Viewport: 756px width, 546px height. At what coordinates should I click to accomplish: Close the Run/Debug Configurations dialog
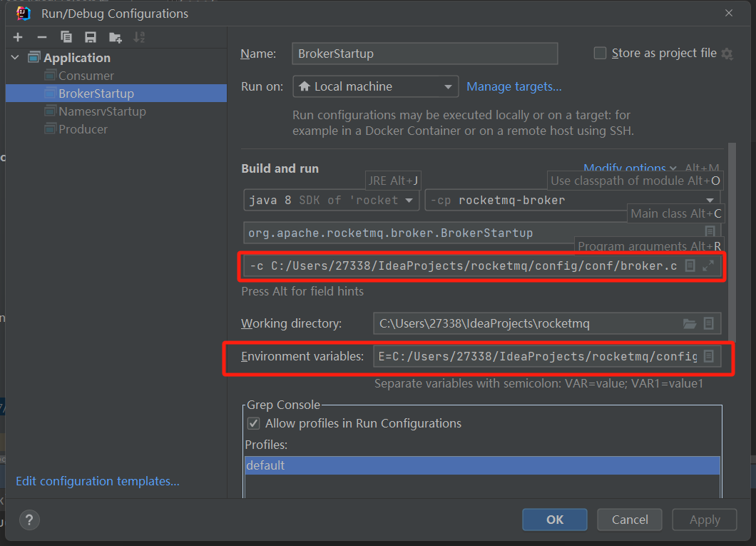(728, 13)
